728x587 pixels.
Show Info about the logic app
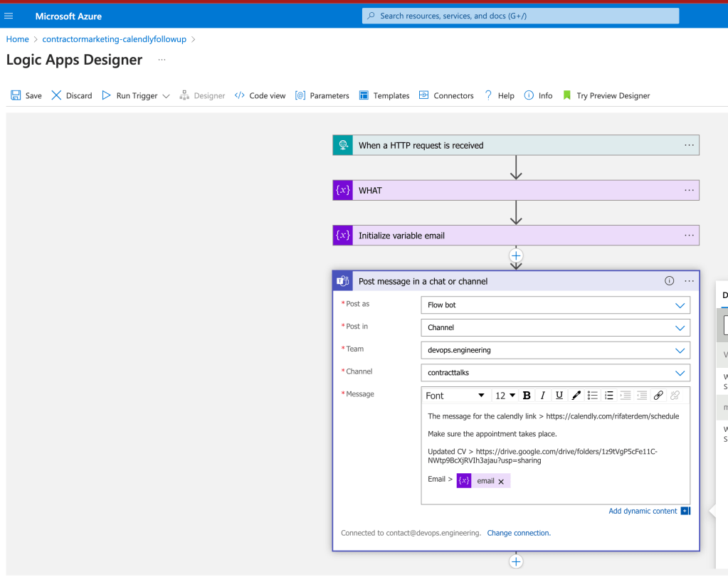click(538, 95)
